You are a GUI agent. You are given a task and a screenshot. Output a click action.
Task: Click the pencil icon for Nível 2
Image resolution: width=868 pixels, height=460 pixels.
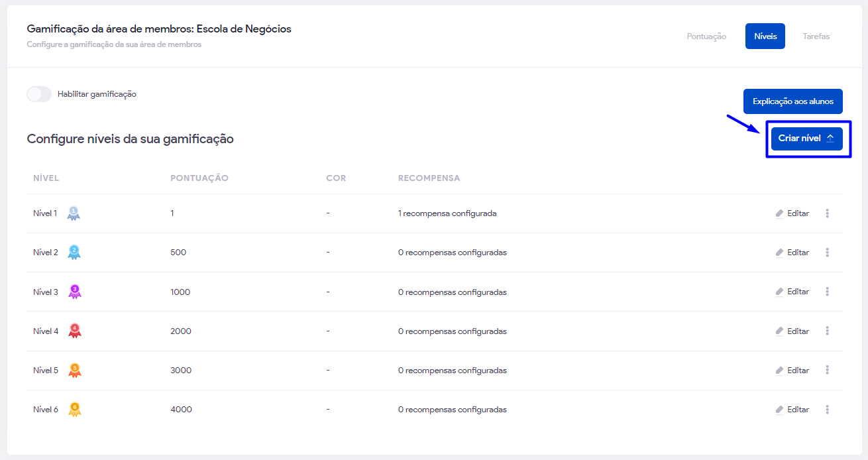tap(779, 253)
